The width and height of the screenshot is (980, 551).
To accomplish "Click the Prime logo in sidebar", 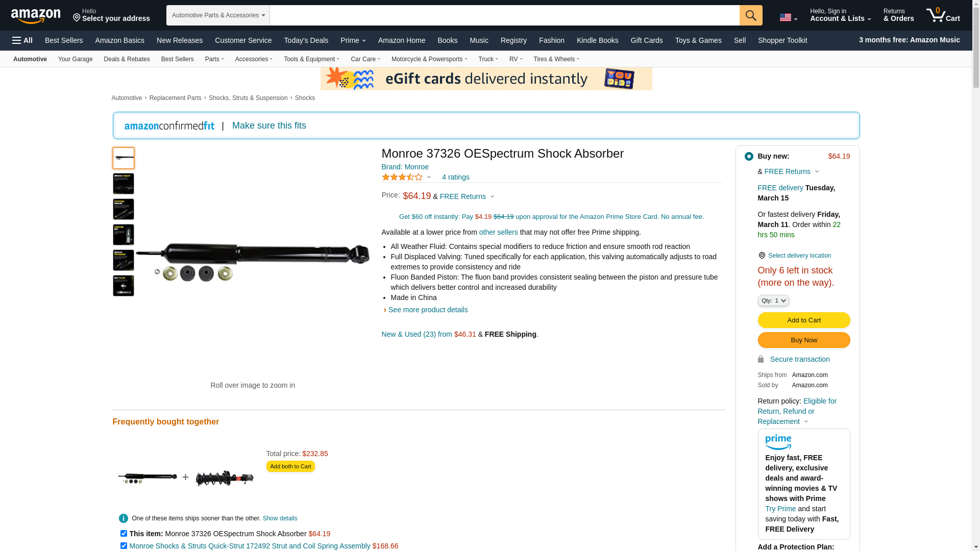I will click(x=778, y=442).
